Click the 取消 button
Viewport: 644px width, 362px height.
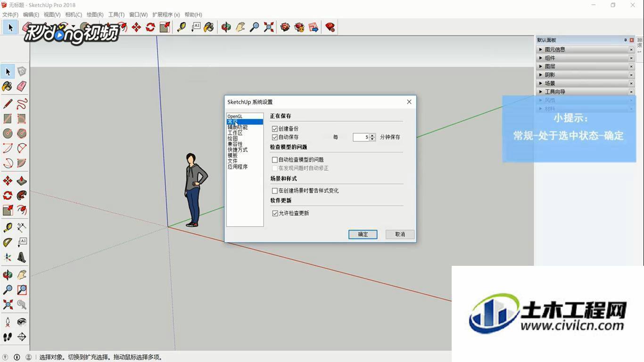click(x=400, y=234)
